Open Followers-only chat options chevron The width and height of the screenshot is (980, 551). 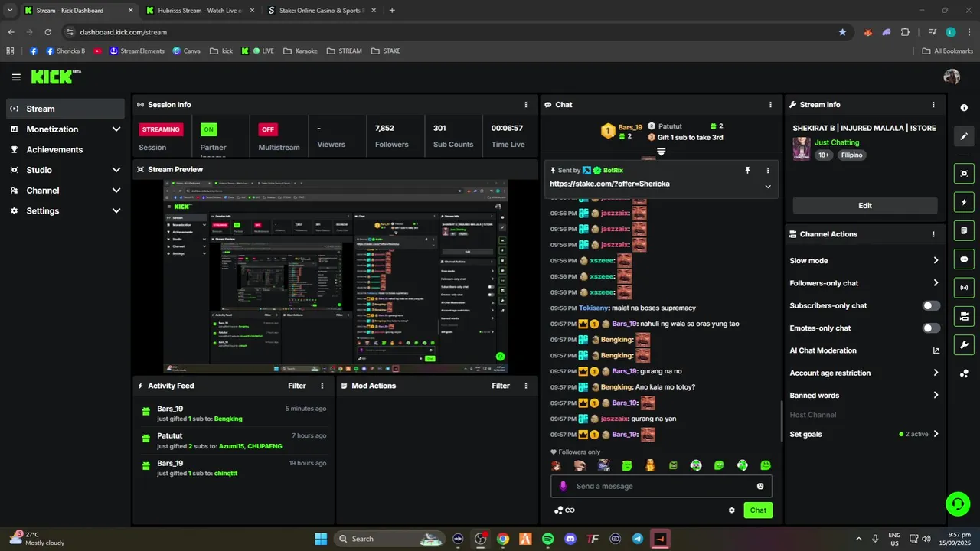(936, 283)
